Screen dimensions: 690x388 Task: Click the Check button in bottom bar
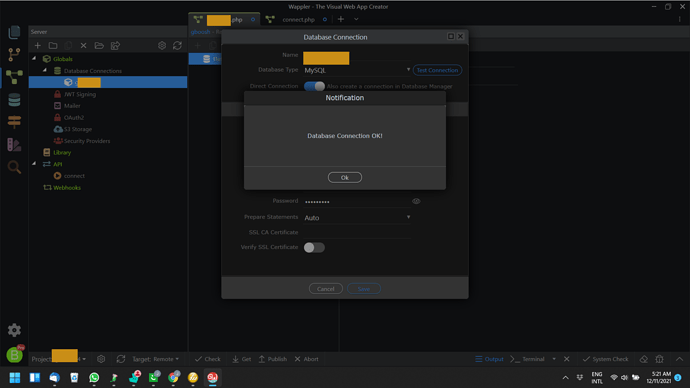click(208, 359)
